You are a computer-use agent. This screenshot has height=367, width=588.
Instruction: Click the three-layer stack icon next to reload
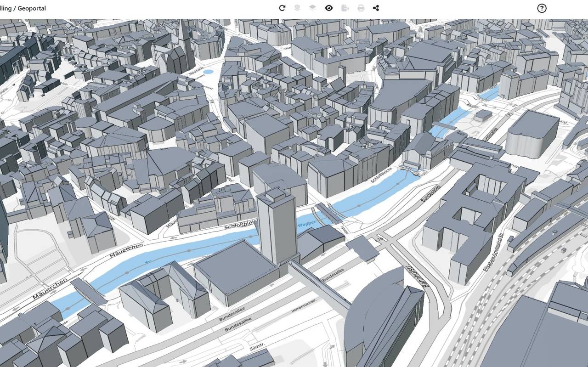(x=297, y=8)
